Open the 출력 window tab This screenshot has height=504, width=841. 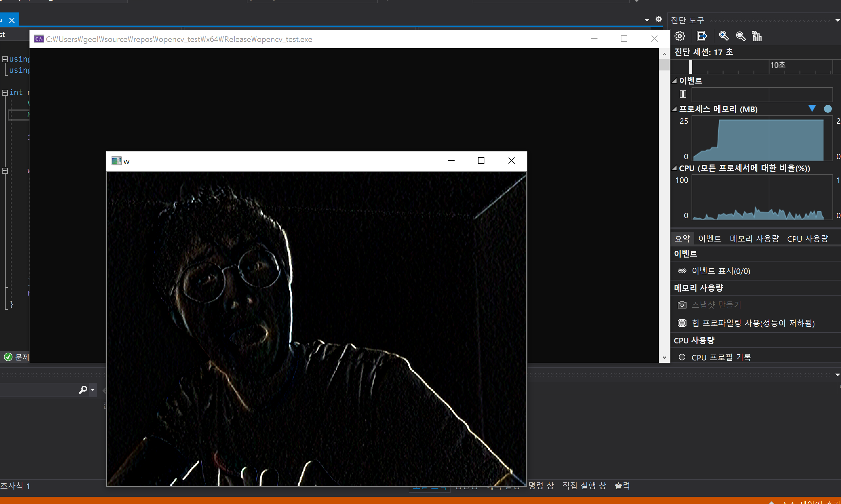tap(622, 486)
